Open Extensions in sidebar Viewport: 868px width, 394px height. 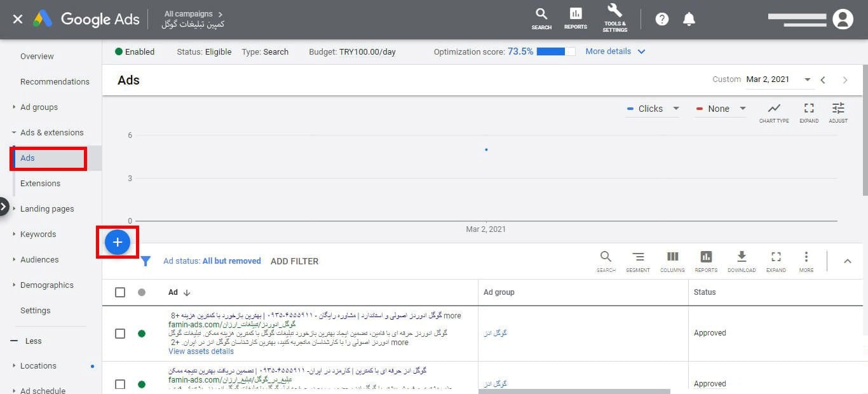pyautogui.click(x=40, y=183)
